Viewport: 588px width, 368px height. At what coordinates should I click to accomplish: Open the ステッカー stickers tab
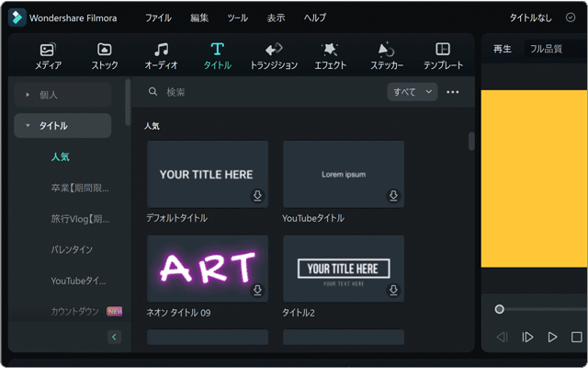point(387,55)
